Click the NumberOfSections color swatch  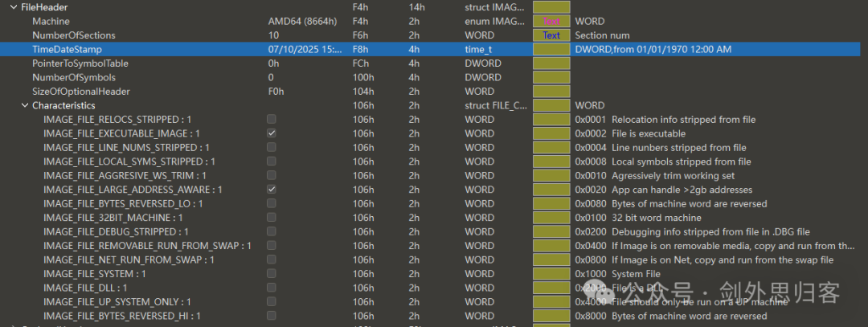[551, 35]
